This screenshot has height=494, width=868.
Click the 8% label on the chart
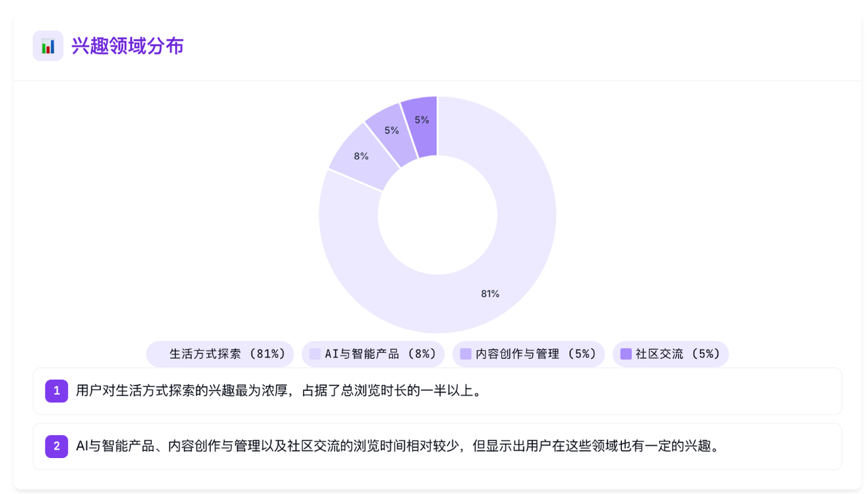[361, 156]
